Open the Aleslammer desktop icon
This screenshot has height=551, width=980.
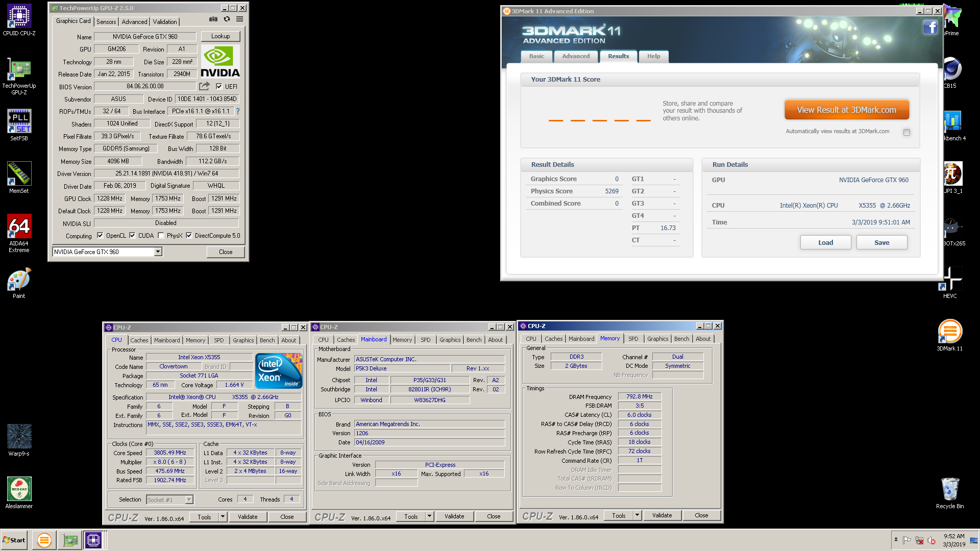(x=19, y=493)
